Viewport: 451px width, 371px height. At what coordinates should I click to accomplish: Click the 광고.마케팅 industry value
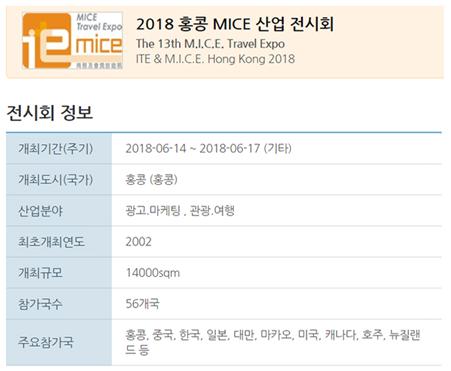153,211
